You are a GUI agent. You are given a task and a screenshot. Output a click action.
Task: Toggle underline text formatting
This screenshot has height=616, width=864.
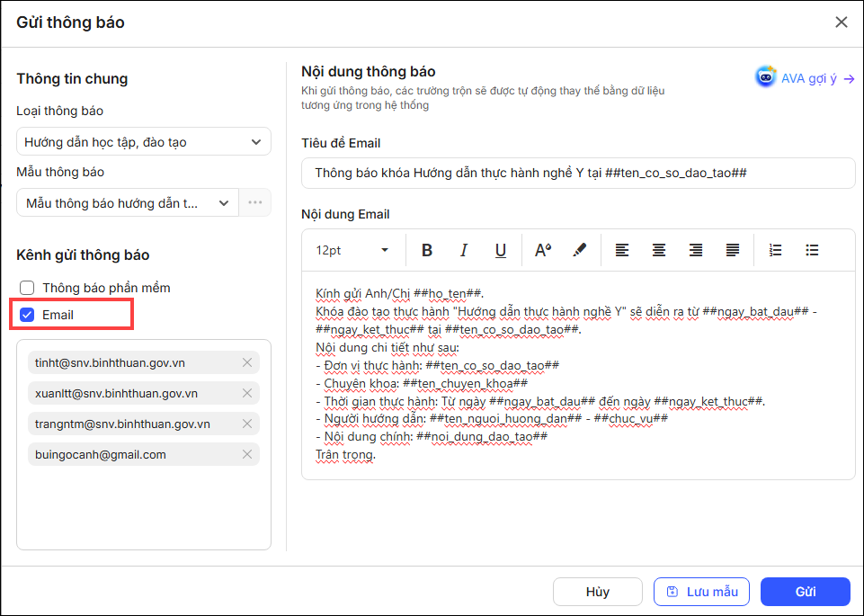(x=501, y=251)
